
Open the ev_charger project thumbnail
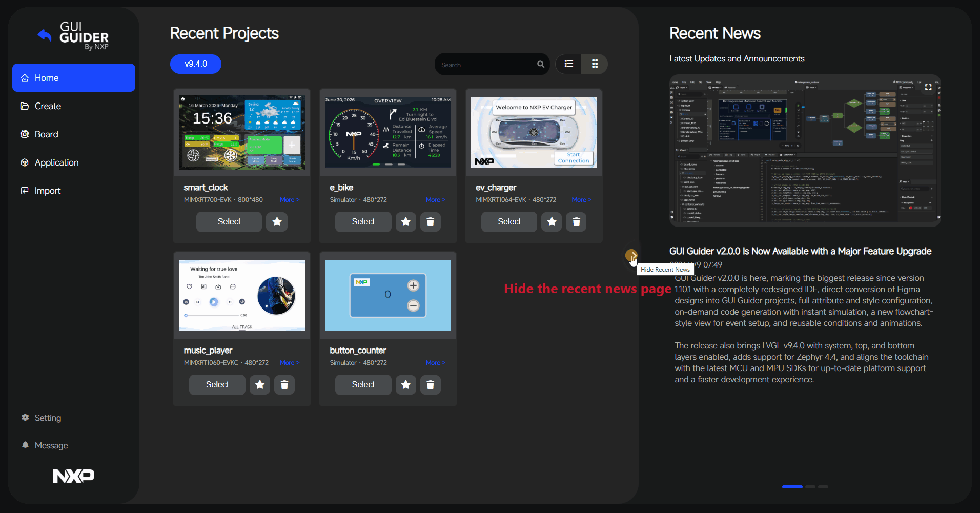534,132
